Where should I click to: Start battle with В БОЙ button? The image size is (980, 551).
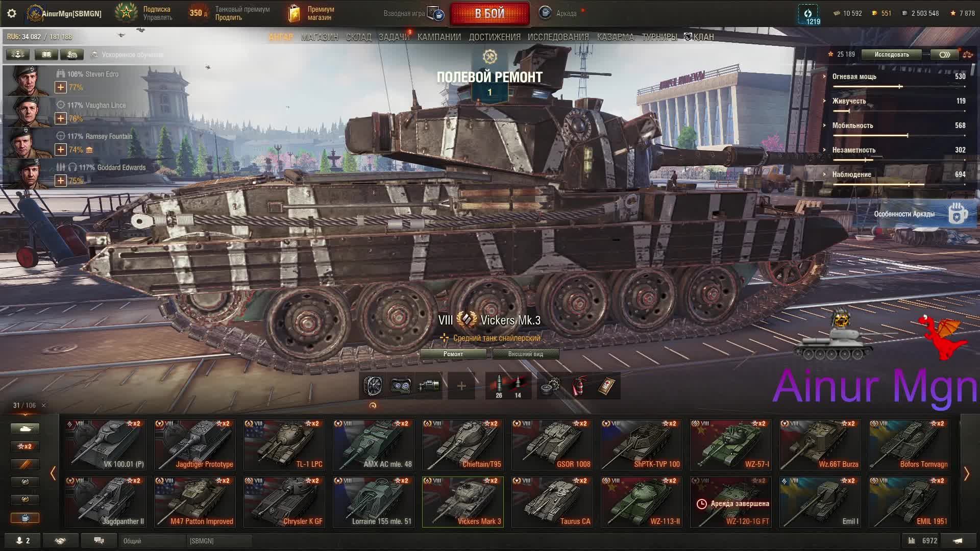point(489,14)
